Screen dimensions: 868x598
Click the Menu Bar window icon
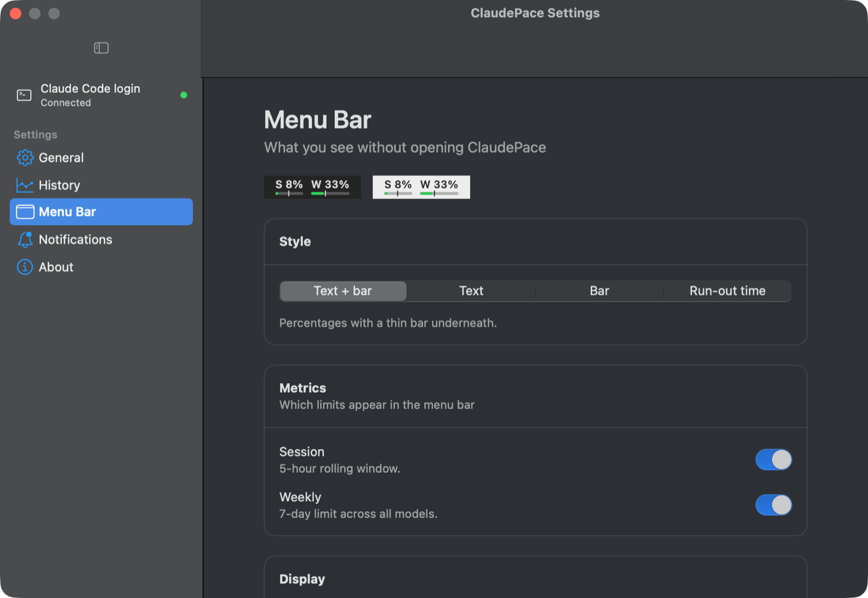[x=25, y=212]
